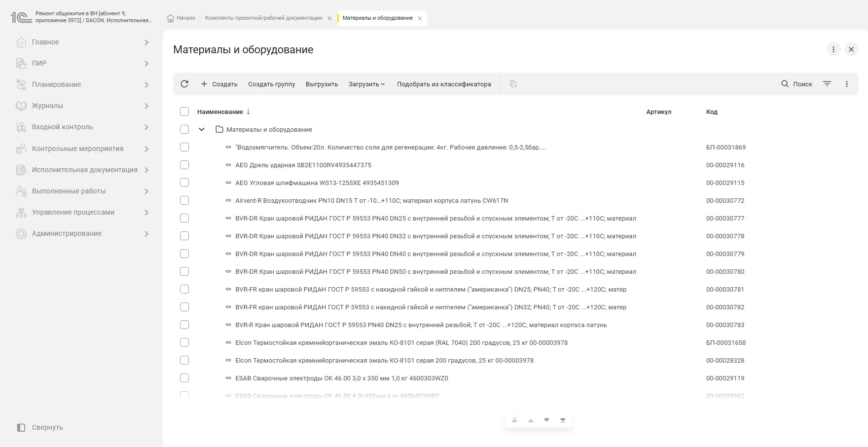The width and height of the screenshot is (868, 447).
Task: Check the BVR-R Кран шаровой row checkbox
Action: click(x=184, y=325)
